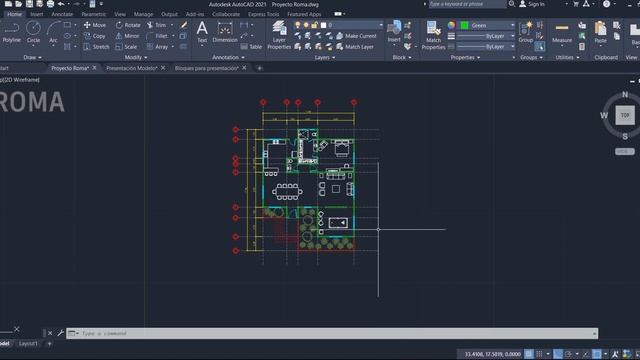This screenshot has width=640, height=360.
Task: Select the Polyline tool
Action: pyautogui.click(x=11, y=32)
